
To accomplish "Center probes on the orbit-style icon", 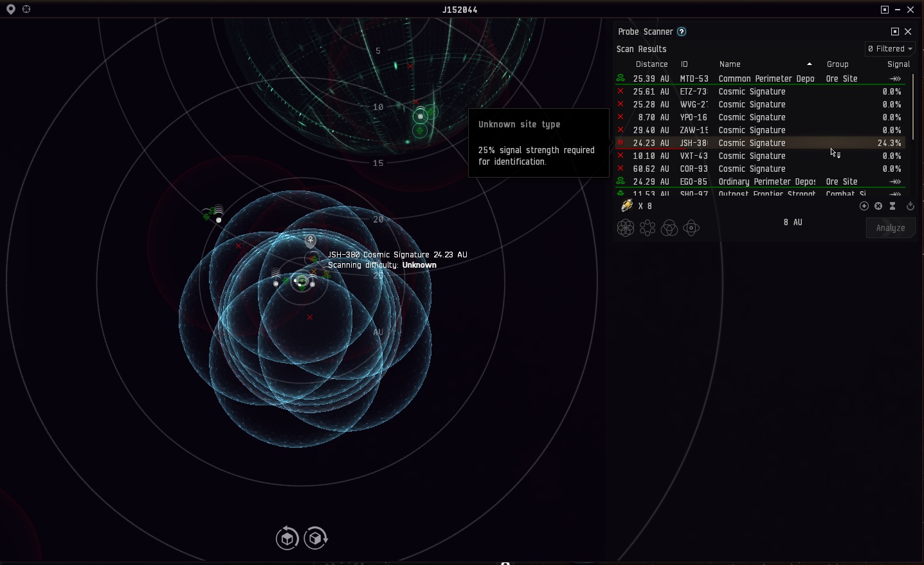I will (691, 228).
